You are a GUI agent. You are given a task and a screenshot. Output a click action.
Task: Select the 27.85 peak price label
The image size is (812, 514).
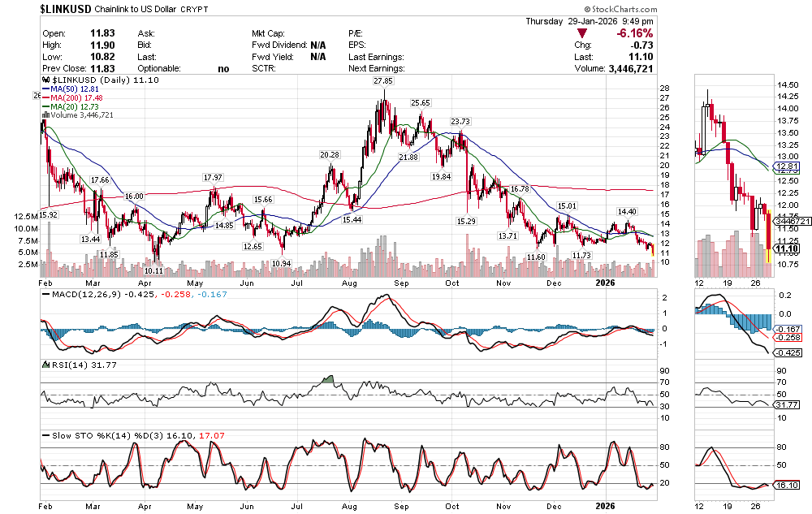383,82
